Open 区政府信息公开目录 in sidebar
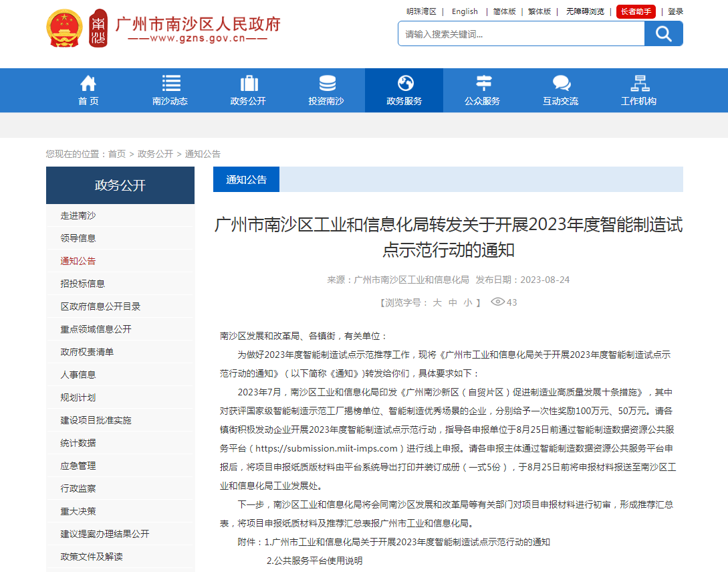The image size is (728, 572). click(100, 306)
